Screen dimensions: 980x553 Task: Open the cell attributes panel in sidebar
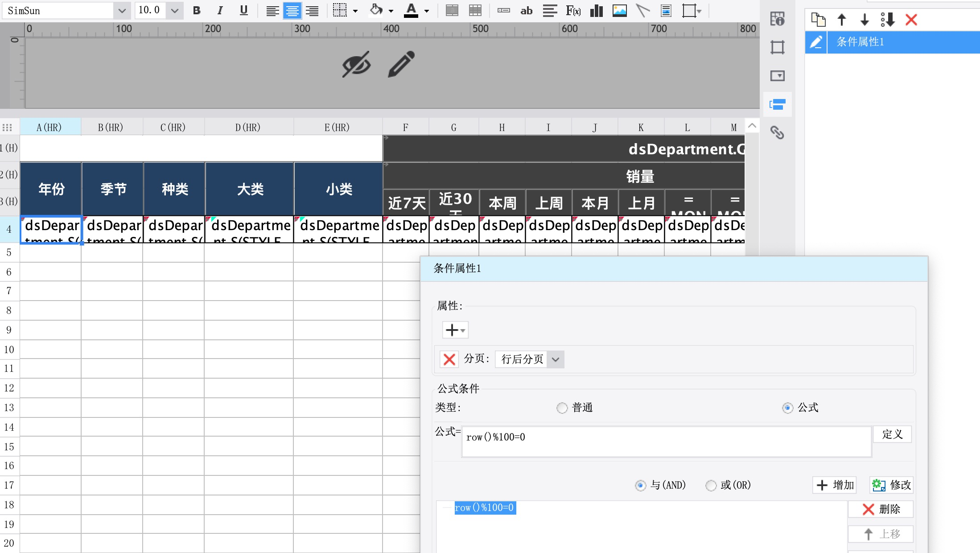(777, 47)
